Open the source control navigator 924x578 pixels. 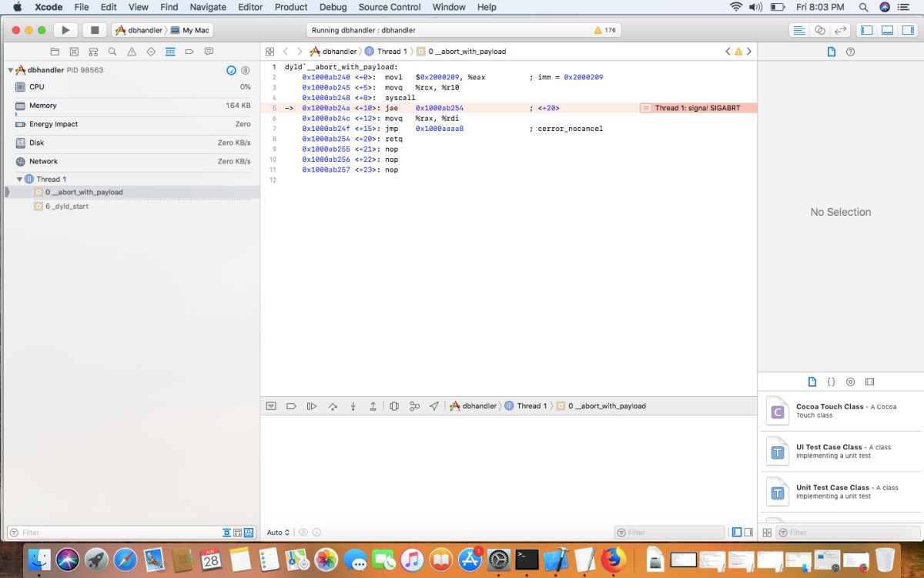click(x=74, y=52)
